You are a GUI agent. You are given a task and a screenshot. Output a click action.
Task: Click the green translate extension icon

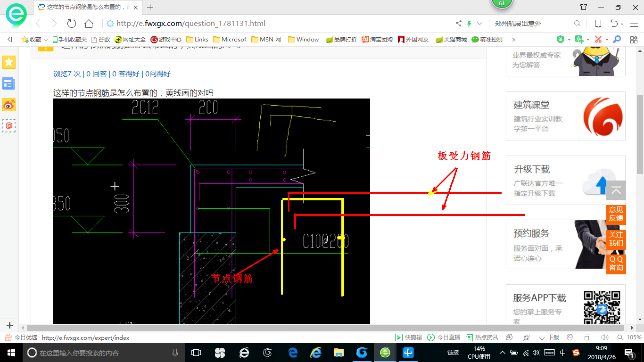579,40
